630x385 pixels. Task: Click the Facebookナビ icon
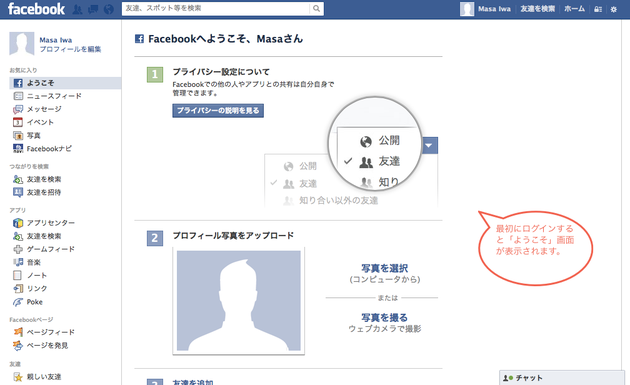[x=18, y=149]
